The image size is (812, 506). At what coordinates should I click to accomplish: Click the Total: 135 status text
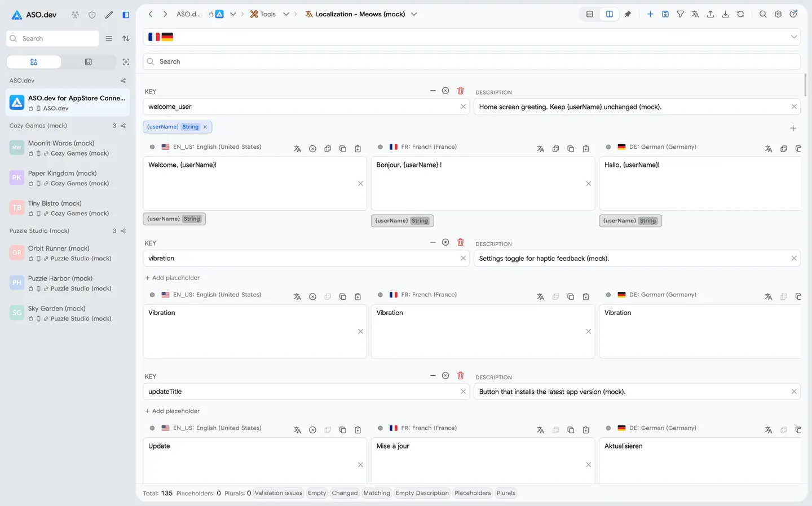pos(158,493)
